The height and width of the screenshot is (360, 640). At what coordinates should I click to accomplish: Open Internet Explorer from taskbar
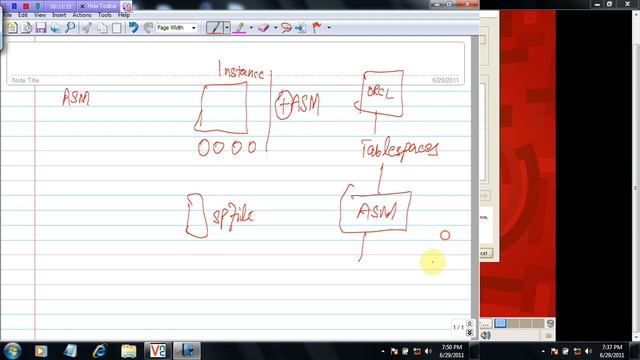pos(100,351)
